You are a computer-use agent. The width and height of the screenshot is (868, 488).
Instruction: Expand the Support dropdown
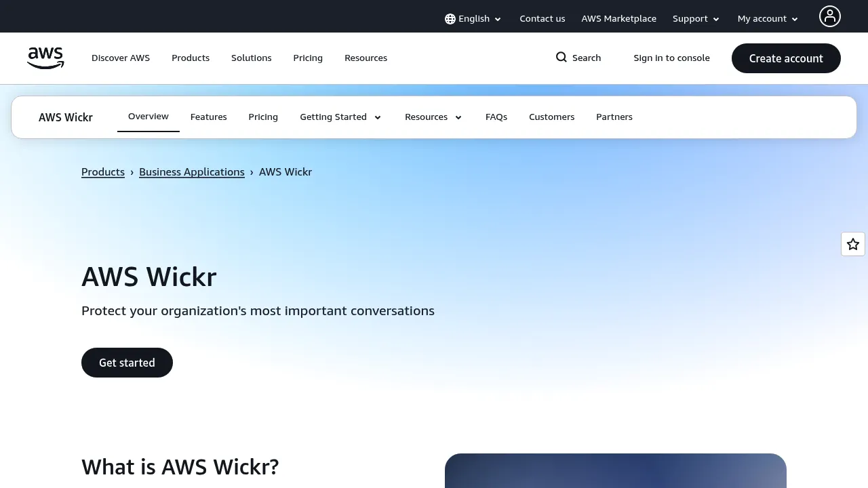pyautogui.click(x=696, y=19)
